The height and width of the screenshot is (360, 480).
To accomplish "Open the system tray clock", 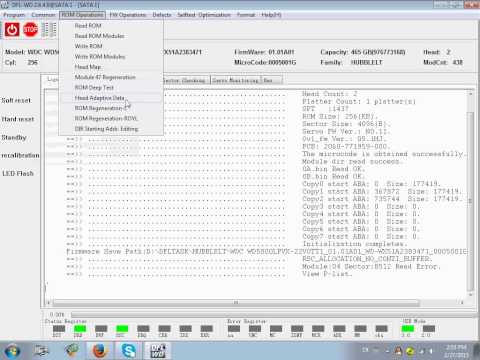I will tap(457, 351).
